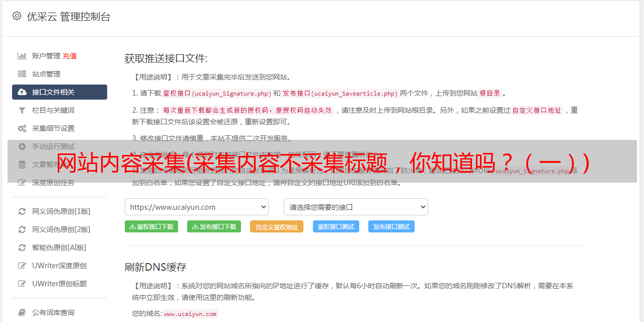Click the gear icon beside 优采云 管理控制台

(x=17, y=16)
